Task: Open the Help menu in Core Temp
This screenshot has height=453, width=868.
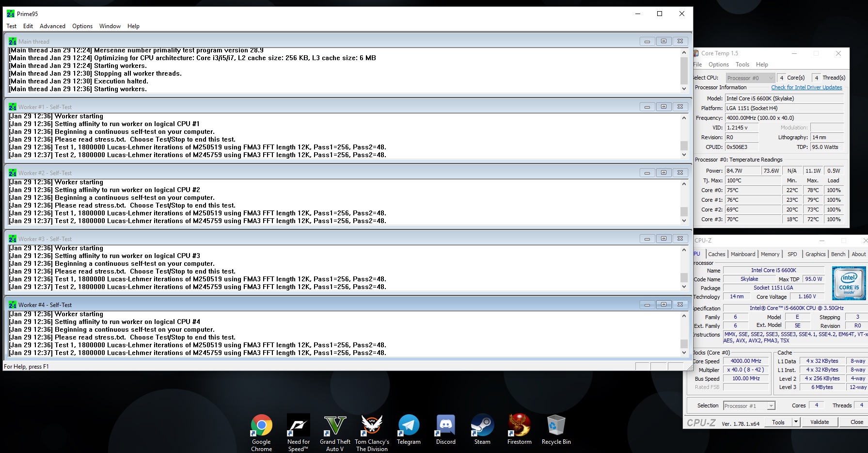Action: click(x=762, y=65)
